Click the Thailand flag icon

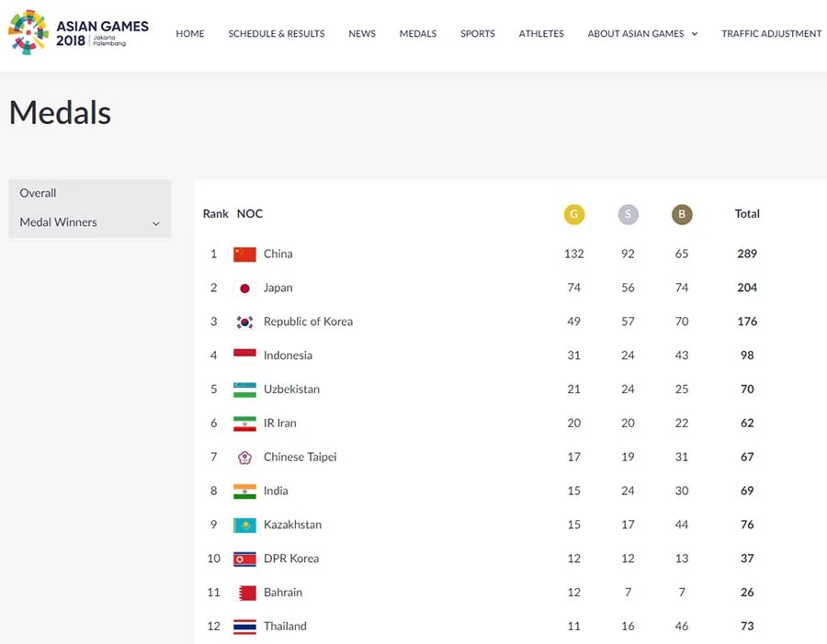coord(244,627)
